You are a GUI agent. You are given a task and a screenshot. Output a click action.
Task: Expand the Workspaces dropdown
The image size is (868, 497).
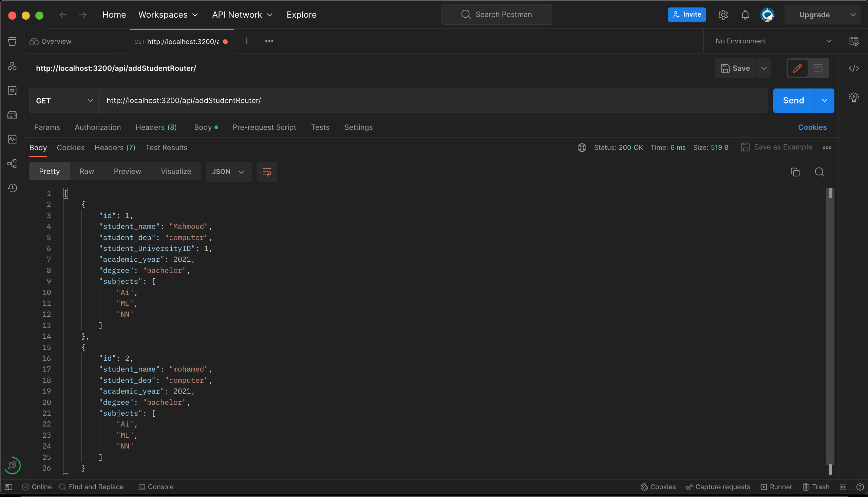pyautogui.click(x=168, y=15)
